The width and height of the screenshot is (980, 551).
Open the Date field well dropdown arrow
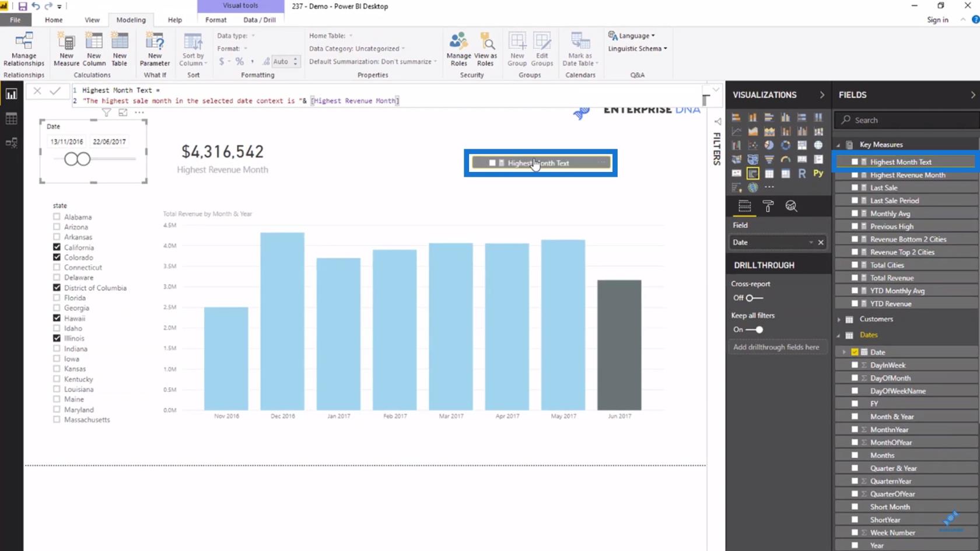click(811, 243)
